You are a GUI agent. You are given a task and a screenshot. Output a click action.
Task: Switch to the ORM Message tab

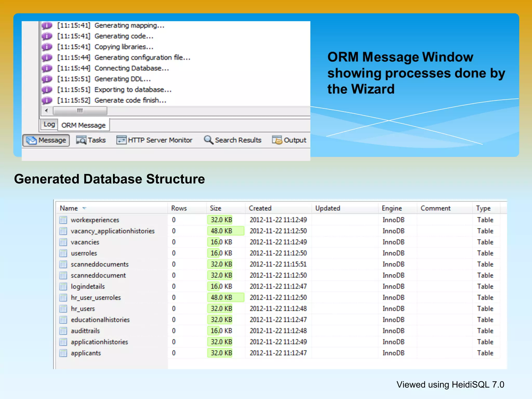tap(83, 125)
